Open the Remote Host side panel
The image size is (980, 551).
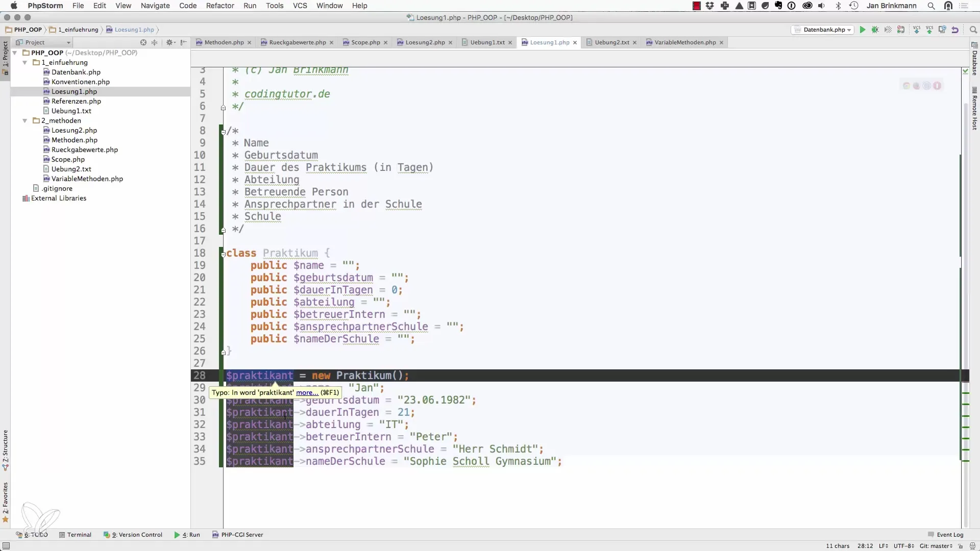coord(974,109)
